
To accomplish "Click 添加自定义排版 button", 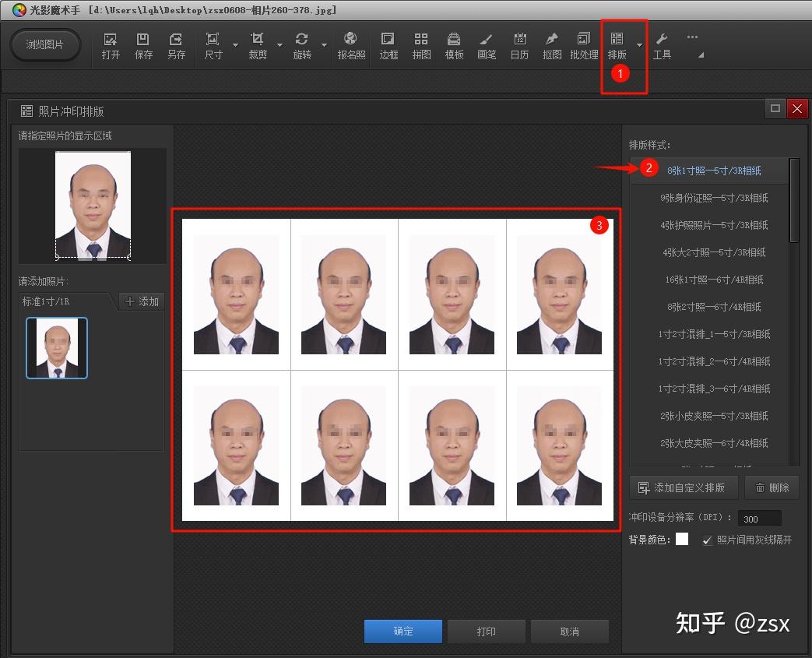I will 684,487.
